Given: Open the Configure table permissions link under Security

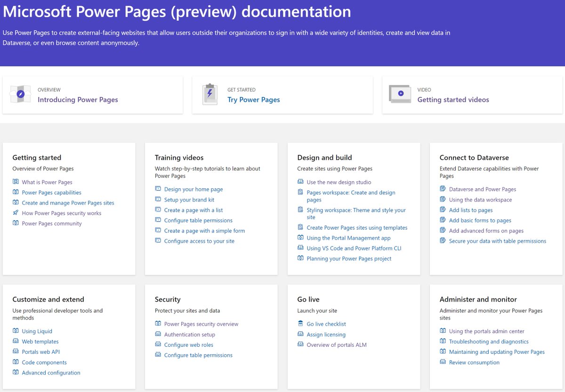Looking at the screenshot, I should 198,355.
